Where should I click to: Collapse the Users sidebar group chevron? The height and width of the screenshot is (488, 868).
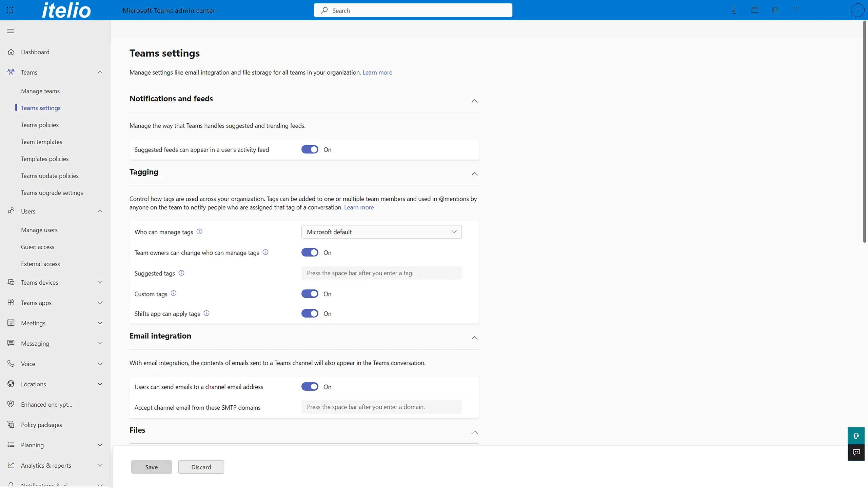point(100,211)
